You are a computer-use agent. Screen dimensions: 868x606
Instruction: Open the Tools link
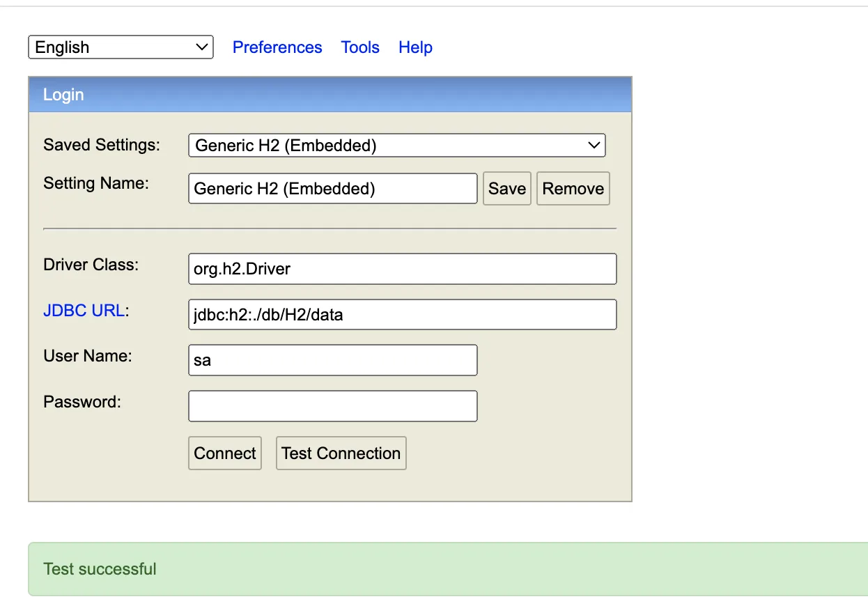point(360,47)
